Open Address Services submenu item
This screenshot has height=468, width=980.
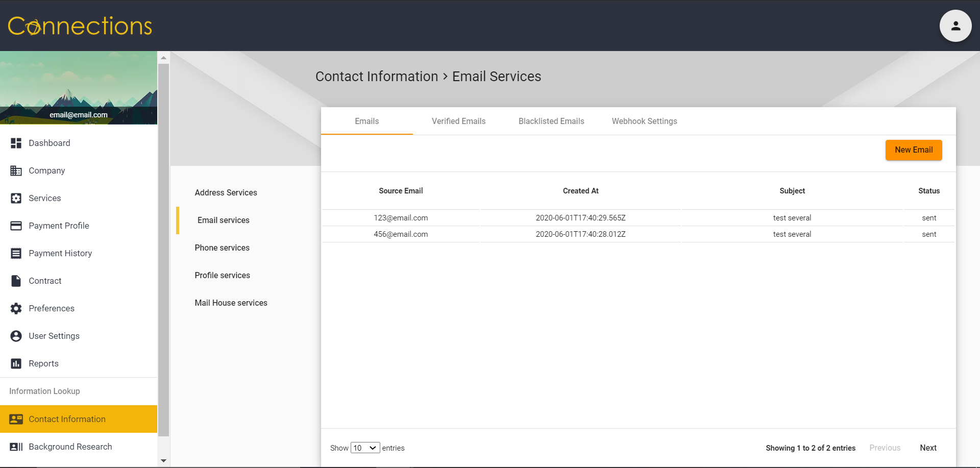pos(226,192)
